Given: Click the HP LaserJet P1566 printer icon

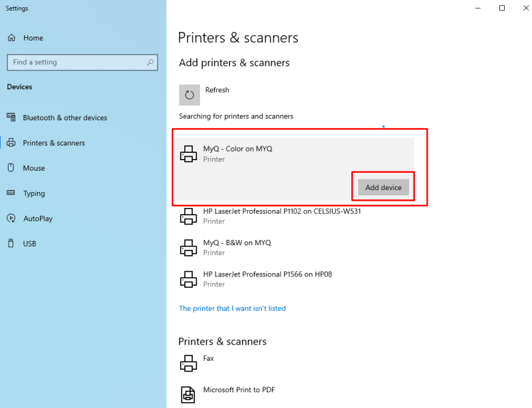Looking at the screenshot, I should (x=188, y=279).
